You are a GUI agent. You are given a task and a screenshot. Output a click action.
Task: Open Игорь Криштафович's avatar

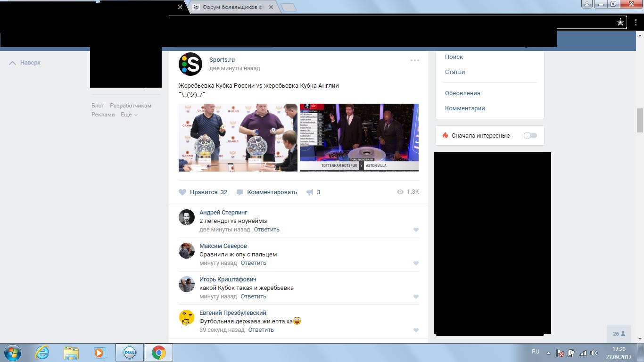[x=187, y=284]
